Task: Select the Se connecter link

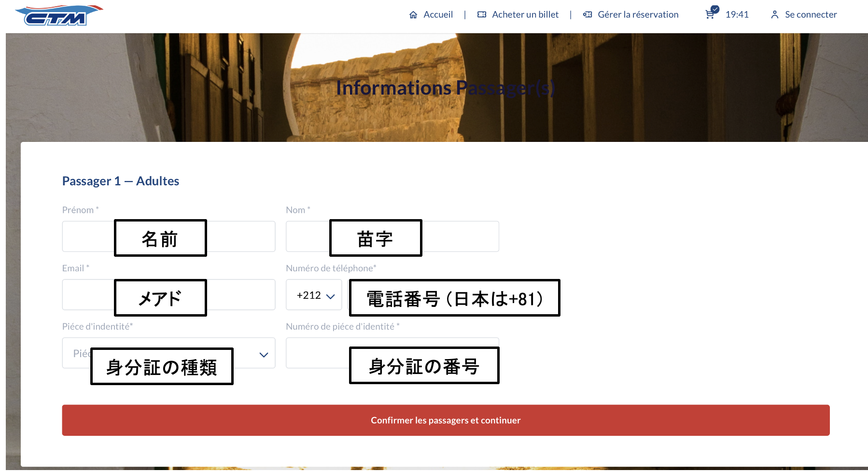Action: 811,15
